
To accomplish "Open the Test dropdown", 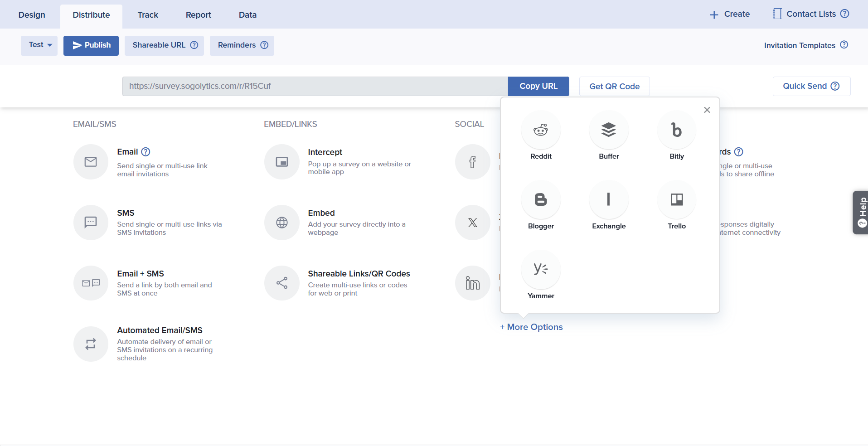I will pyautogui.click(x=39, y=45).
